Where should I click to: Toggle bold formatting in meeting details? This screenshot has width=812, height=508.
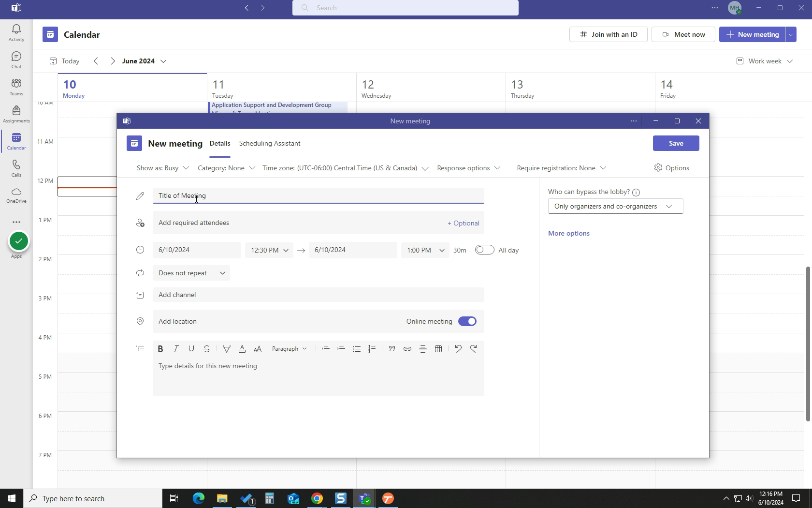[x=160, y=349]
